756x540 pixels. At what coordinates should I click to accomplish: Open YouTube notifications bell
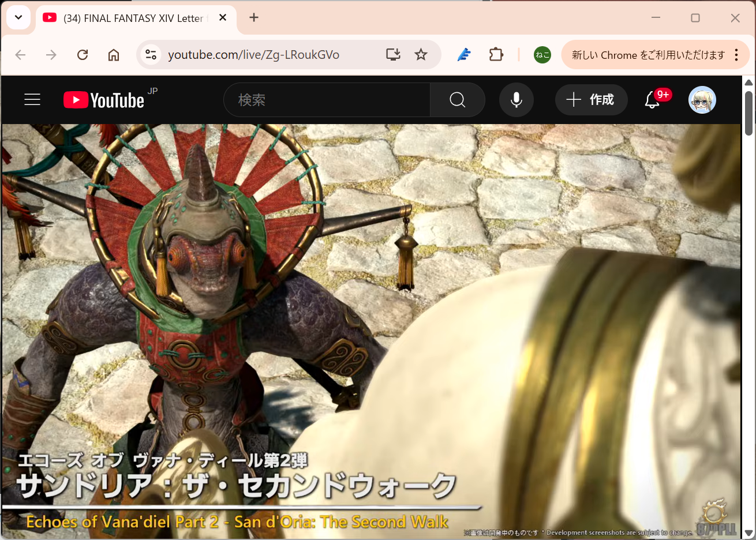tap(653, 100)
